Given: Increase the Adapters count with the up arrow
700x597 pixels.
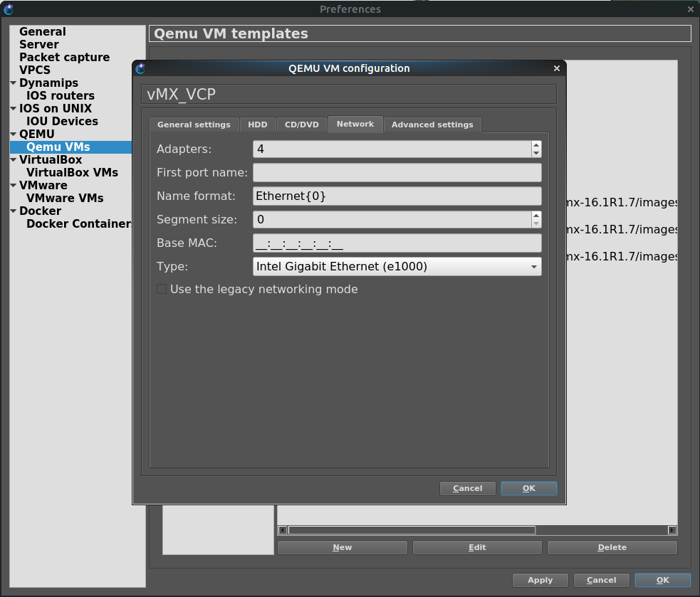Looking at the screenshot, I should [x=536, y=145].
